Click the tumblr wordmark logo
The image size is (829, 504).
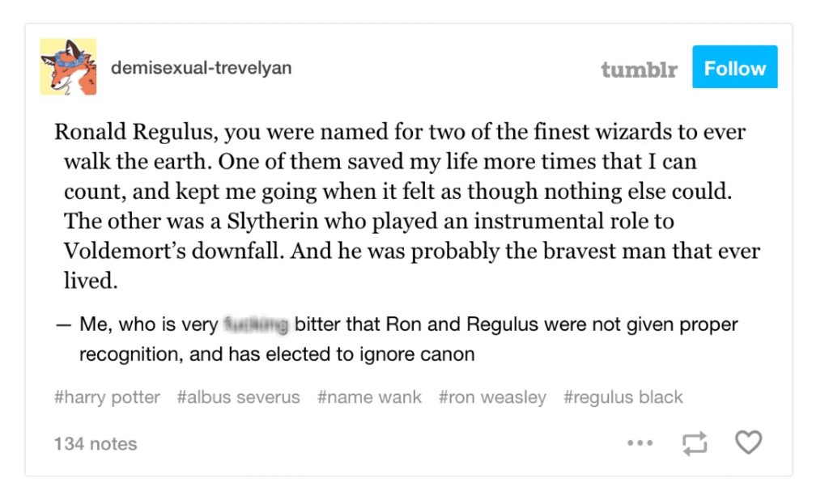[x=639, y=69]
